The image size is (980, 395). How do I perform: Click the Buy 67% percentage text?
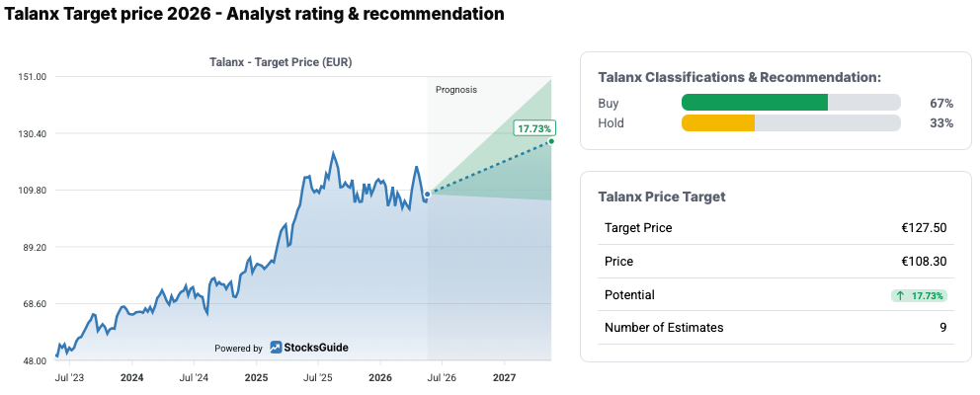point(941,103)
